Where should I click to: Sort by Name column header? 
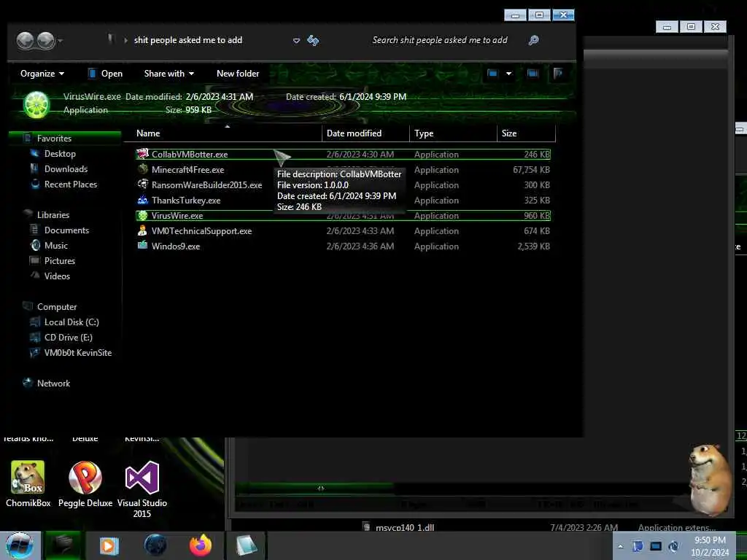pos(223,134)
